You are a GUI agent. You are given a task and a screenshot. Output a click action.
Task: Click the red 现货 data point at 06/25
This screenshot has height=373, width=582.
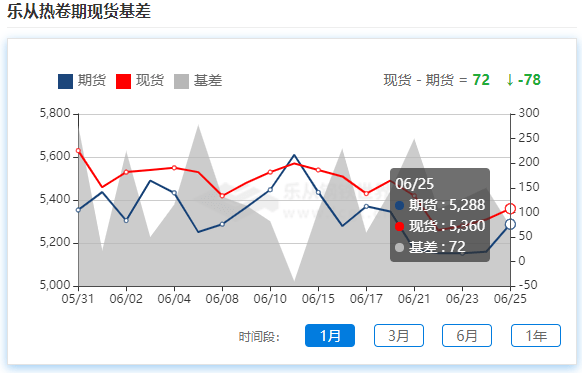click(510, 209)
